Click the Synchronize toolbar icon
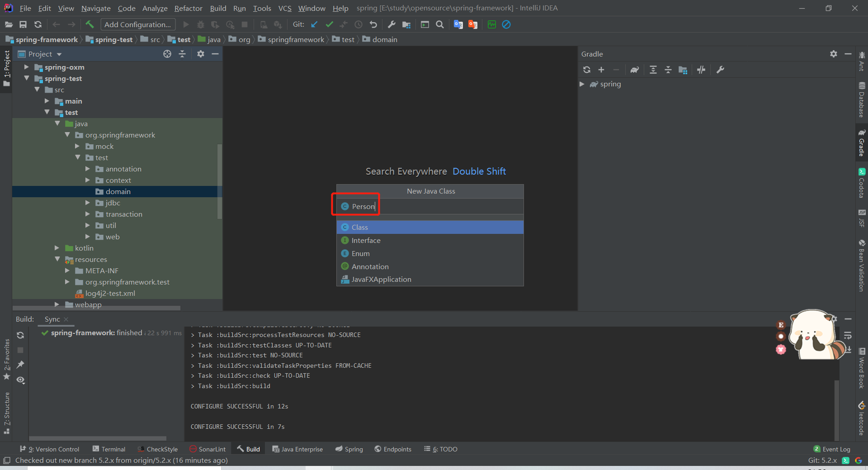 [x=38, y=24]
